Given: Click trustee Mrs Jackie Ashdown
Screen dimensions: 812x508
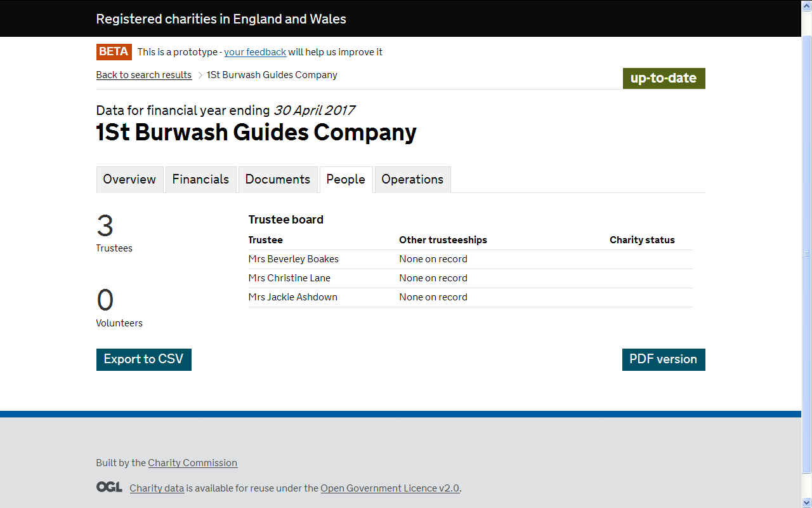Looking at the screenshot, I should (293, 297).
